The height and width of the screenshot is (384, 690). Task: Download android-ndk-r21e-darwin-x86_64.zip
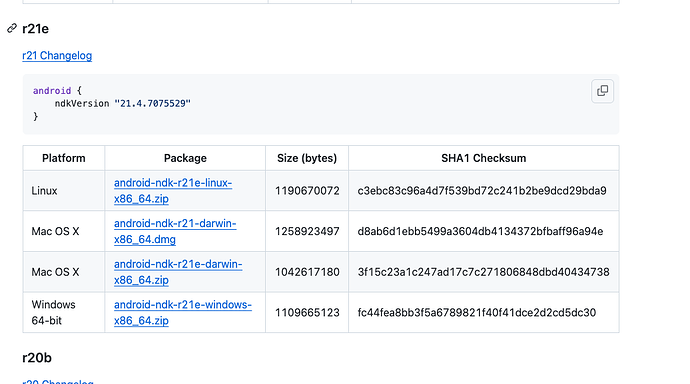[178, 272]
